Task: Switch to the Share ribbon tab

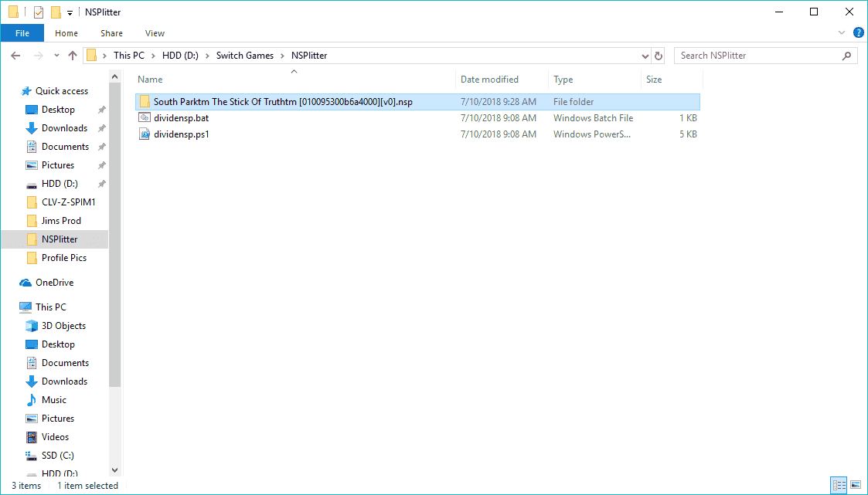Action: tap(111, 33)
